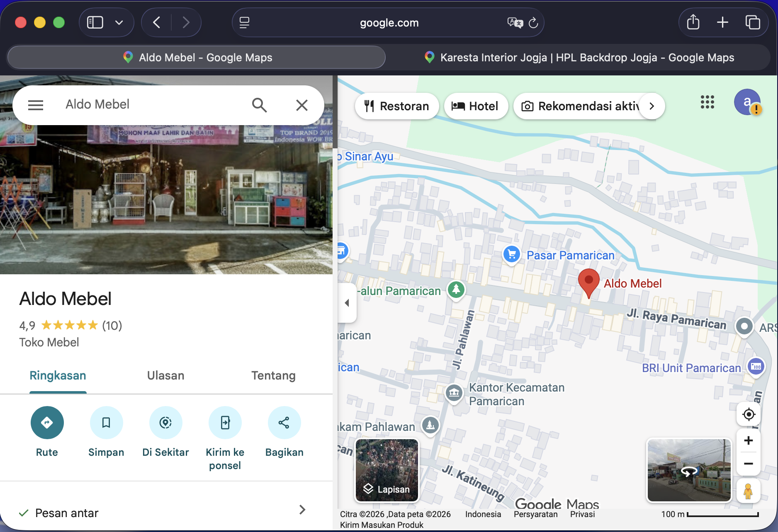
Task: Click Kirim ke ponsel icon
Action: pyautogui.click(x=225, y=423)
